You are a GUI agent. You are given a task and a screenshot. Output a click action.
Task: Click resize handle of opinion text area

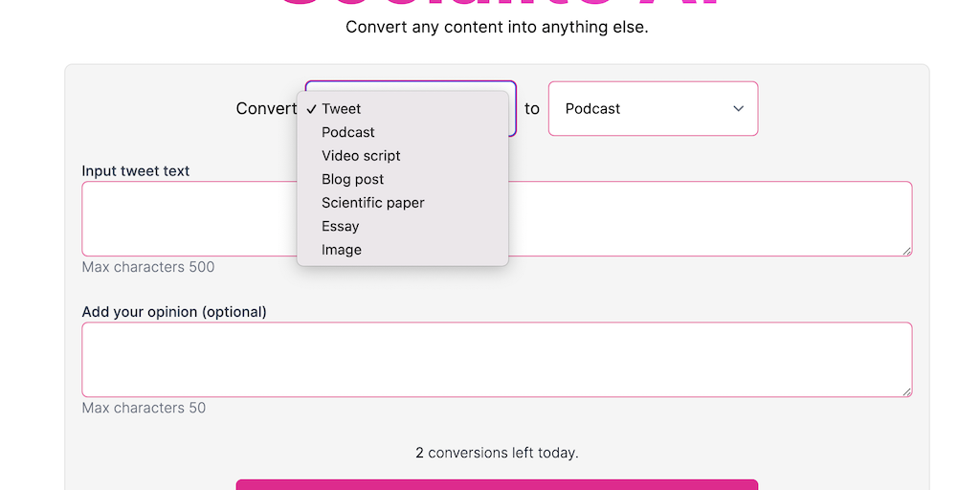[x=906, y=391]
